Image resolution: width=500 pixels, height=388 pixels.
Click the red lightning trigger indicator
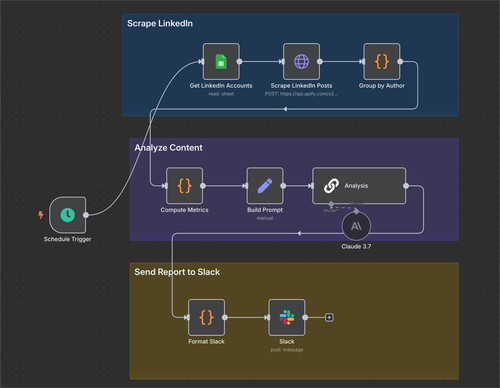pyautogui.click(x=41, y=215)
